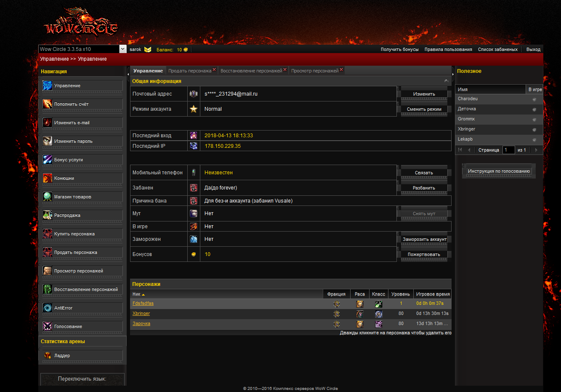Open the Xbringer character link
Viewport: 561px width, 392px height.
tap(141, 313)
